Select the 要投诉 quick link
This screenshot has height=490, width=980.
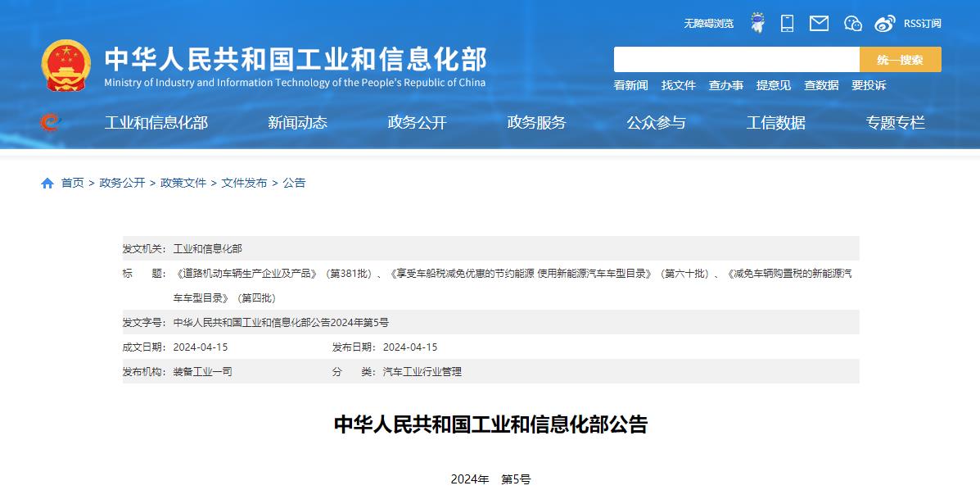[x=869, y=85]
